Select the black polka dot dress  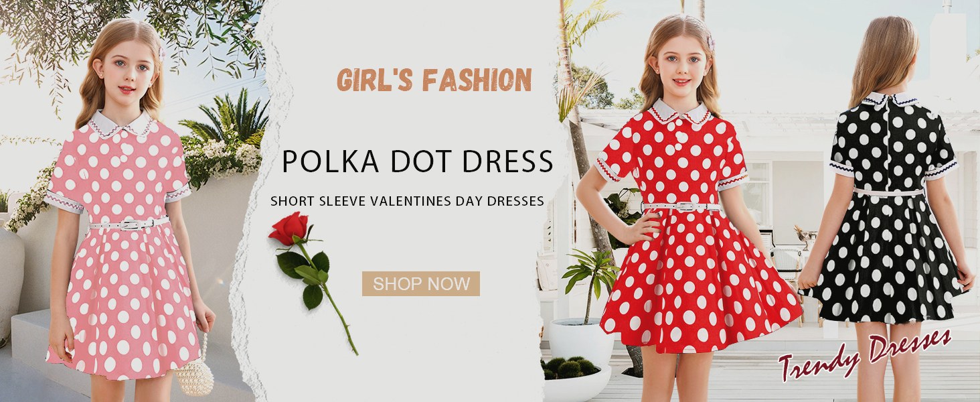[888, 214]
